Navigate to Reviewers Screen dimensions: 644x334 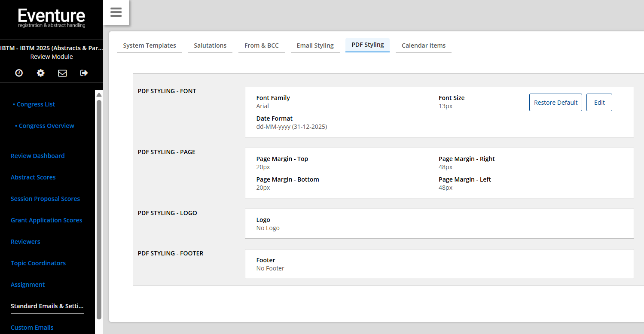(x=25, y=242)
